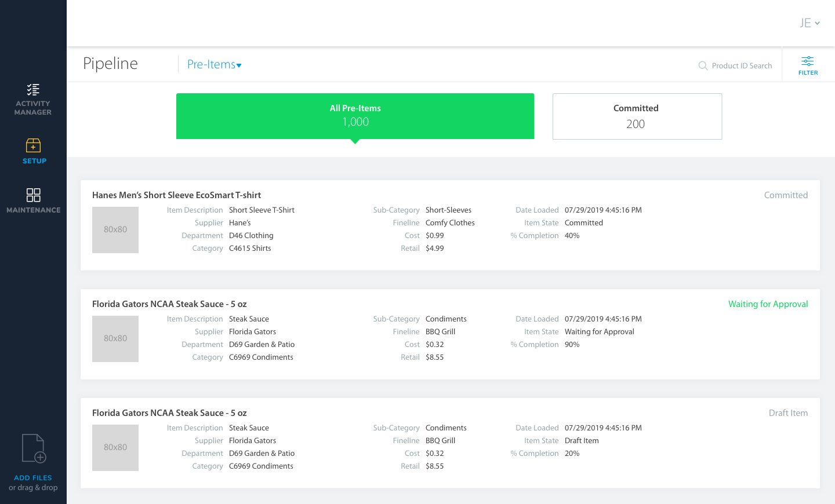Open the Filter sliders icon
Image resolution: width=835 pixels, height=504 pixels.
click(x=808, y=61)
